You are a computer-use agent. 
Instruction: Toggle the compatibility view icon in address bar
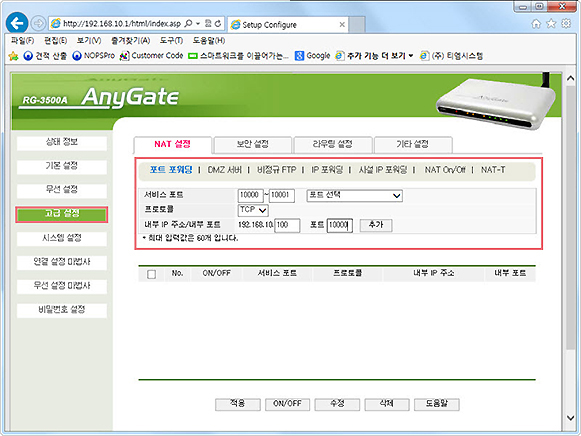[208, 24]
